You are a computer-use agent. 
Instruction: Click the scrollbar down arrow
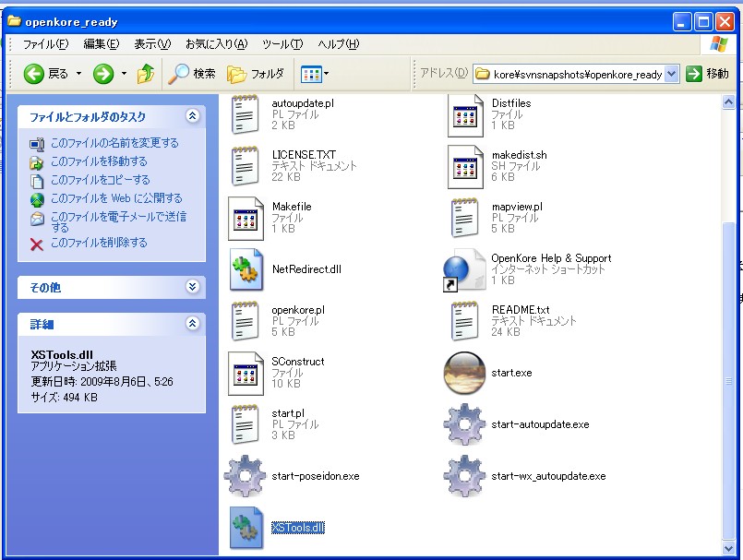point(729,548)
